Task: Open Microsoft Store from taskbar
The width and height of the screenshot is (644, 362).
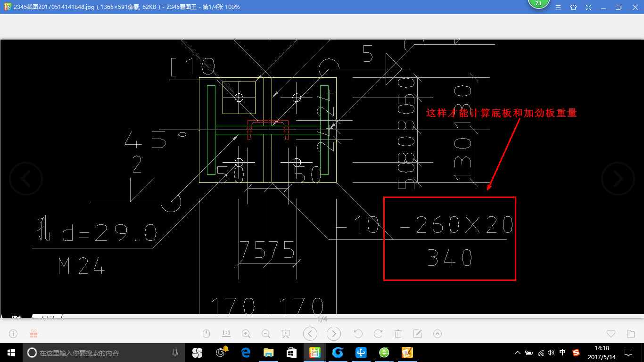Action: [291, 353]
